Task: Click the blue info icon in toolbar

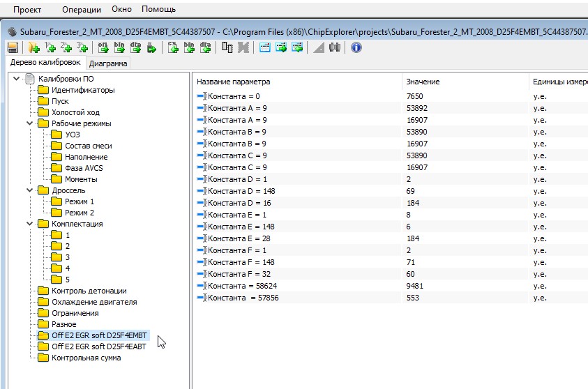Action: 356,47
